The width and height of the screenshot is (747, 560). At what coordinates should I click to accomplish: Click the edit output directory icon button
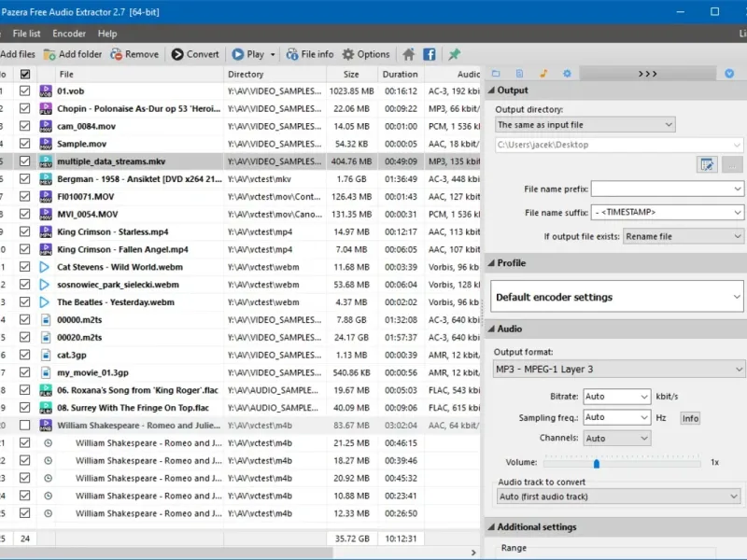(x=707, y=164)
